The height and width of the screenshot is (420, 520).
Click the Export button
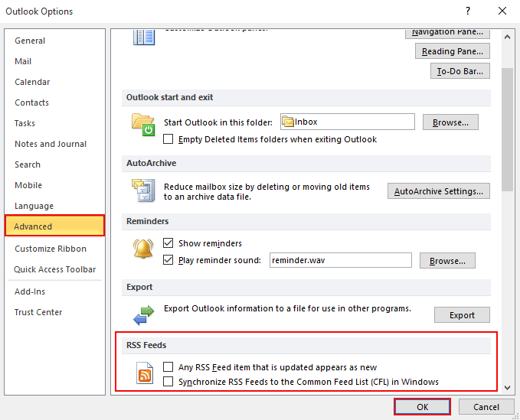pos(462,315)
